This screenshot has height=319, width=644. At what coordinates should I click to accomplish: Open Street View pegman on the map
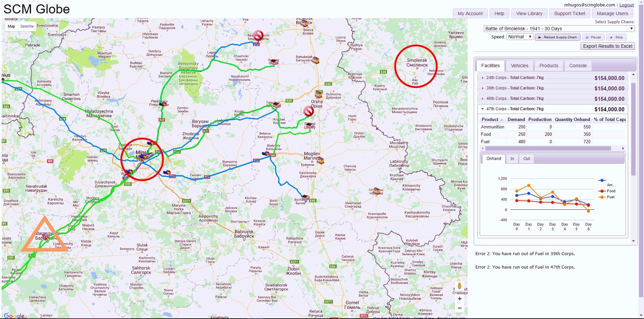[x=459, y=286]
